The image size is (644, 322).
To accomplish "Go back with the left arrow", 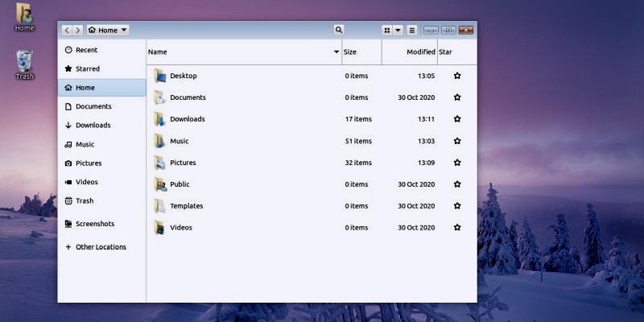I will click(67, 31).
